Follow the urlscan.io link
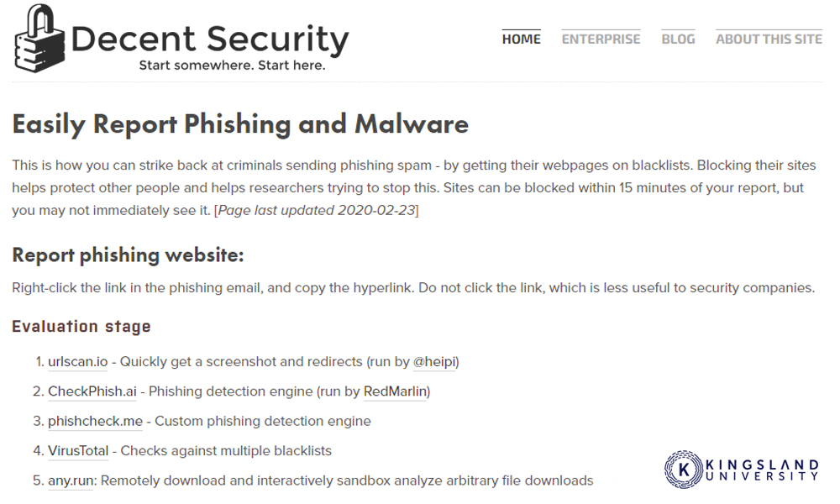The width and height of the screenshot is (840, 504). coord(77,362)
